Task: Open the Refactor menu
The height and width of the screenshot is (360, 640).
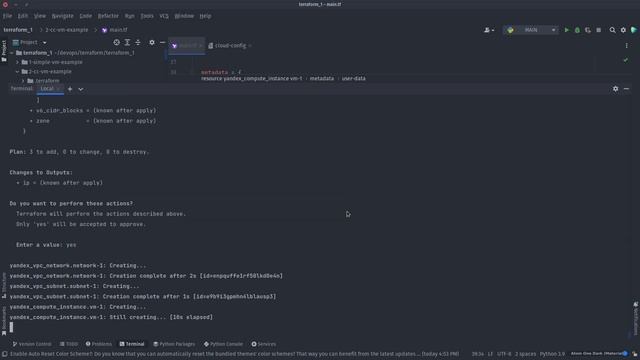Action: 108,16
